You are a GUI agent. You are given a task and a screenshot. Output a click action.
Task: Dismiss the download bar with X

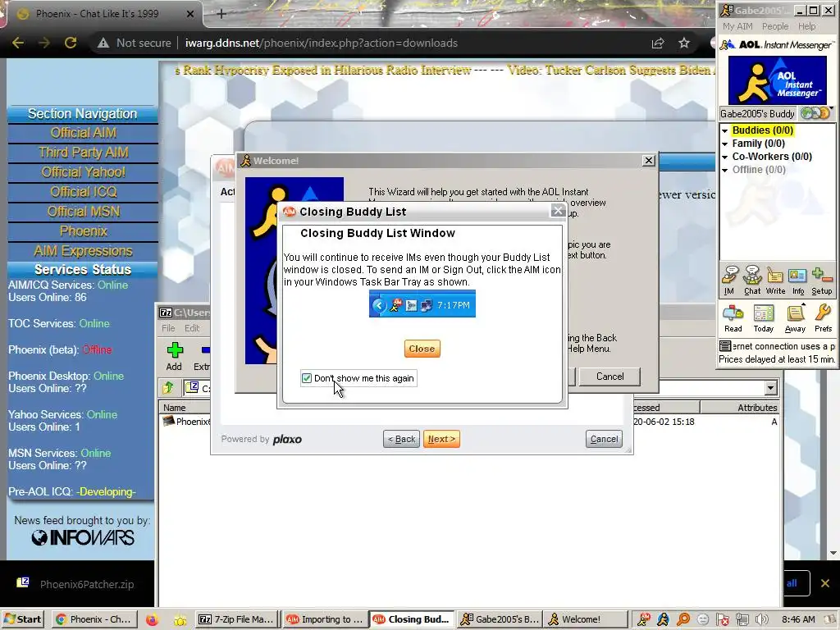[x=825, y=583]
